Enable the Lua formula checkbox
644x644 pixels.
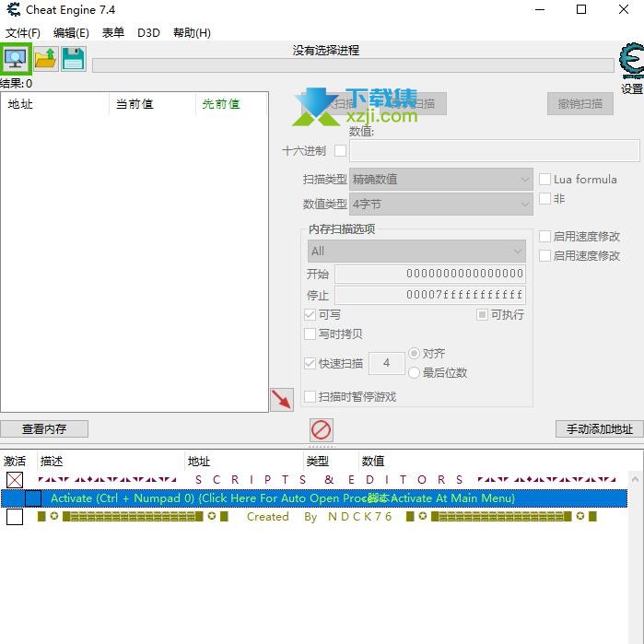coord(544,179)
